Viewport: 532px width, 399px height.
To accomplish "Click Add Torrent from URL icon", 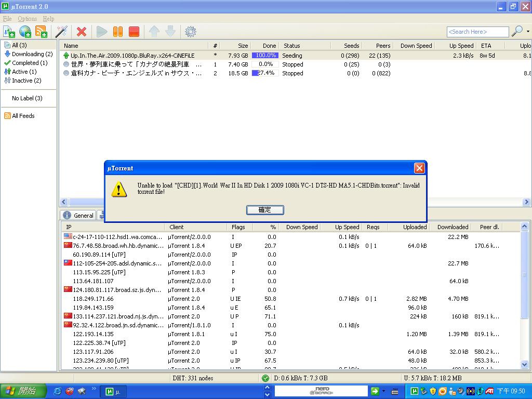I will (x=25, y=32).
